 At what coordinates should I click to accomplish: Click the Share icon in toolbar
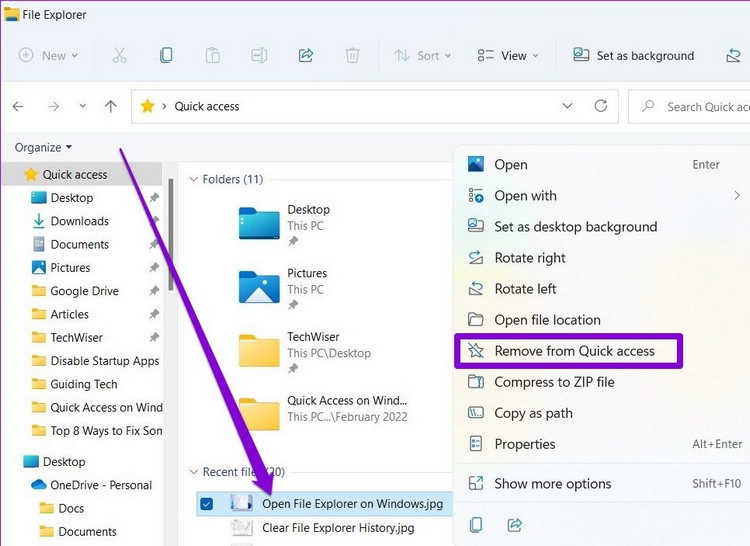click(x=306, y=55)
